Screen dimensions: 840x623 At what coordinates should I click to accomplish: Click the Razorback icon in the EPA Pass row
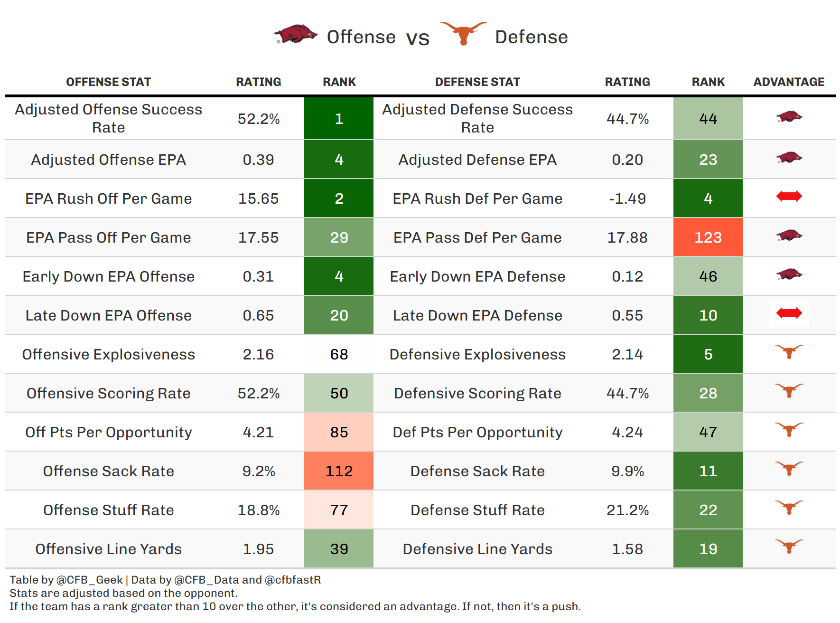click(789, 236)
